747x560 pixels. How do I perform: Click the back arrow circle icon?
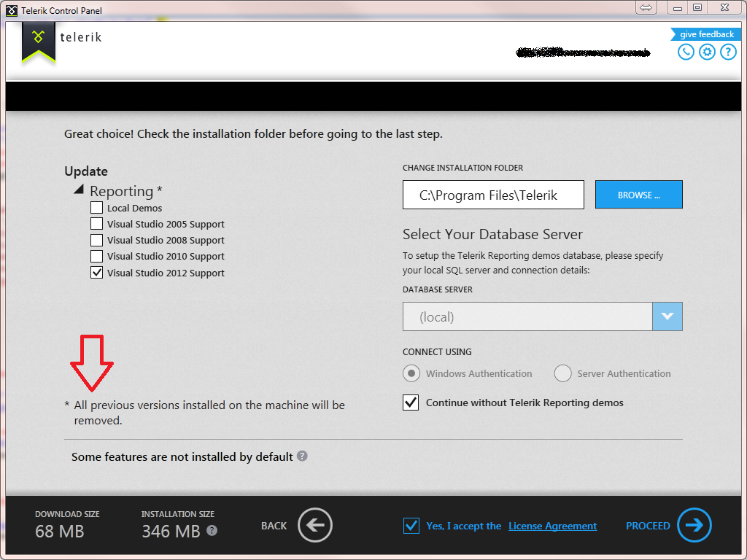[315, 525]
